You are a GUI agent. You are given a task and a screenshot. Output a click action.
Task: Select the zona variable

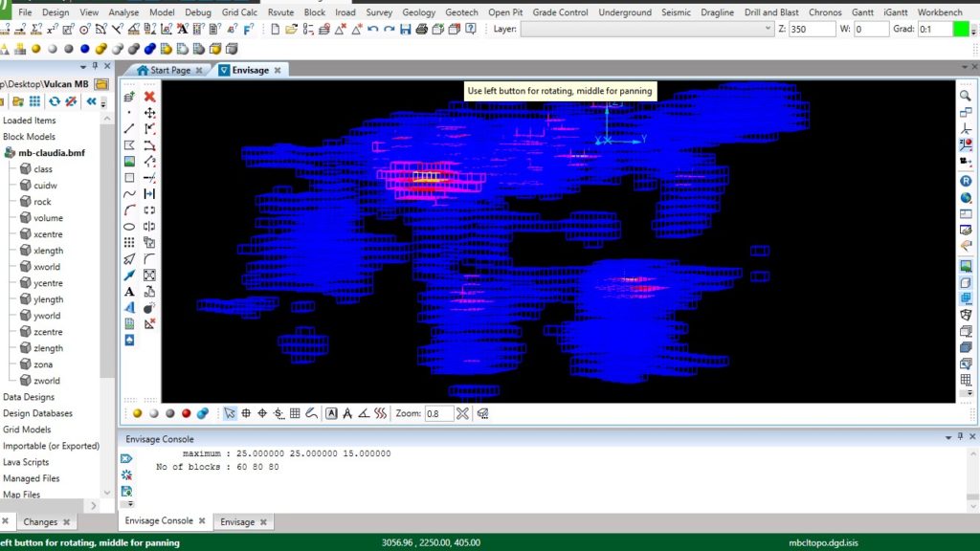[x=43, y=364]
